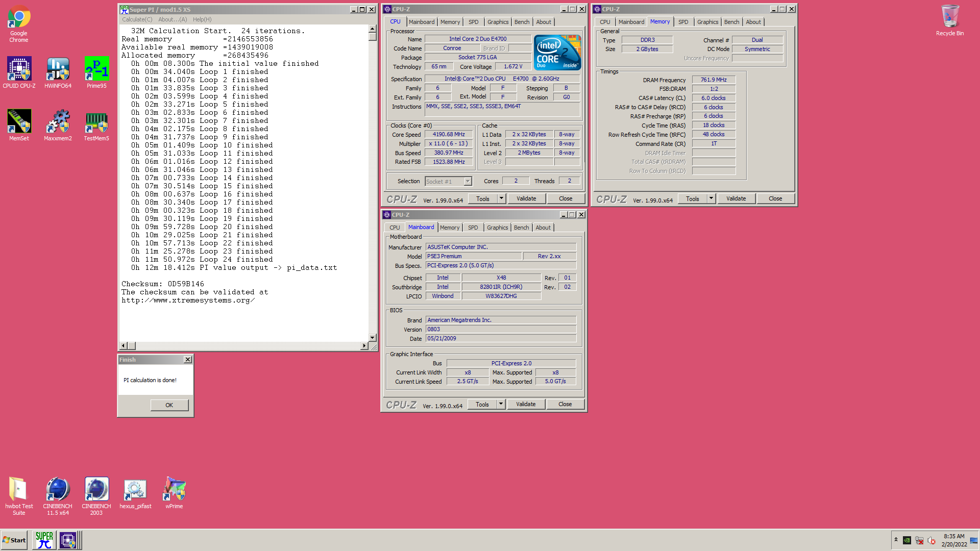Open About...(A) menu in Super PI
The height and width of the screenshot is (551, 980).
(x=173, y=19)
